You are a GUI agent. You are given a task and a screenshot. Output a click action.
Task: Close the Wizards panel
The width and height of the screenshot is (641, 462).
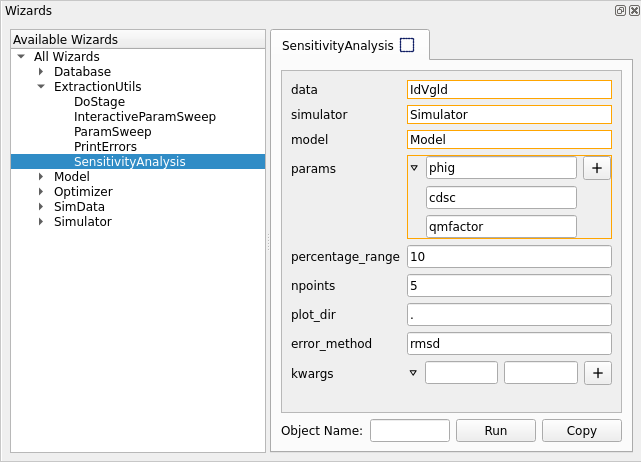tap(633, 10)
